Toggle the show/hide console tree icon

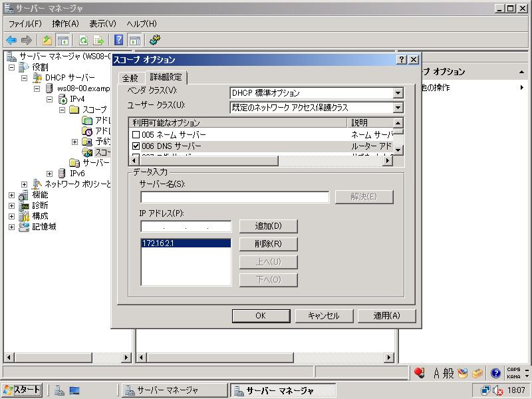coord(63,40)
